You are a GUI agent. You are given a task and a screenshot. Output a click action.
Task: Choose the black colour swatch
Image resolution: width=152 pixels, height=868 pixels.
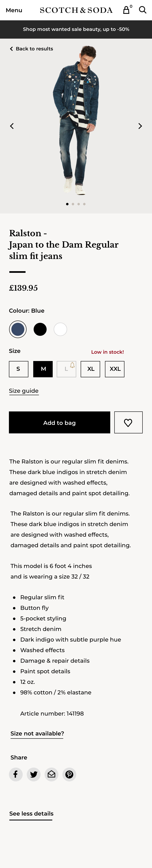click(40, 329)
